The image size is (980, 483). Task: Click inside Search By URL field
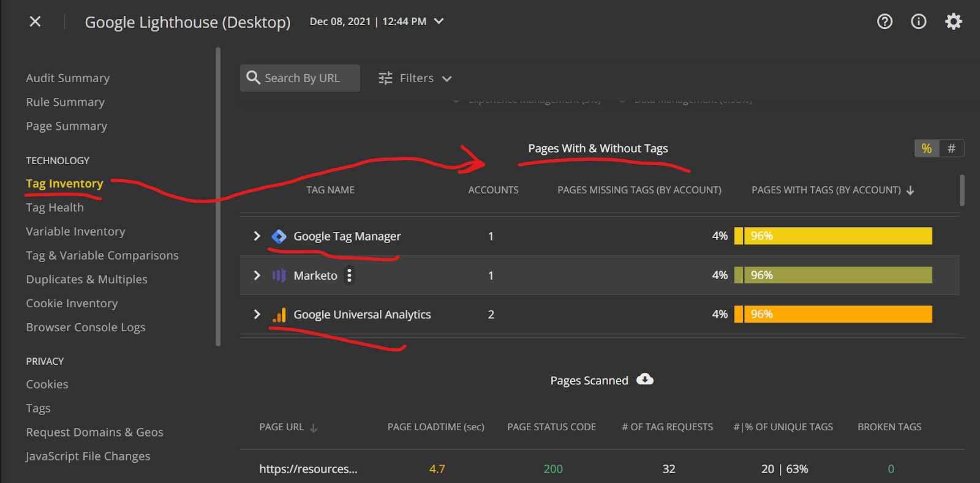coord(300,78)
